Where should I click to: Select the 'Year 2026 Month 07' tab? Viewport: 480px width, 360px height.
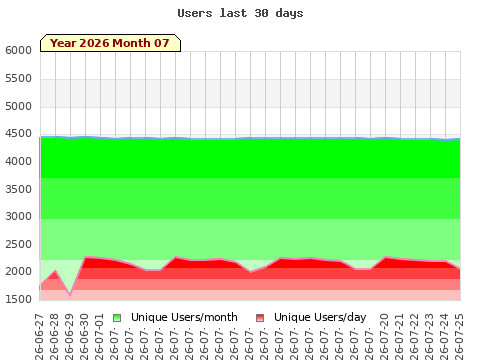[x=110, y=43]
